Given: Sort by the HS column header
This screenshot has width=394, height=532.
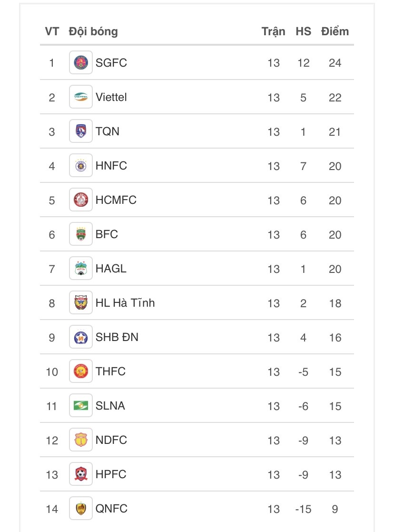Looking at the screenshot, I should [303, 31].
